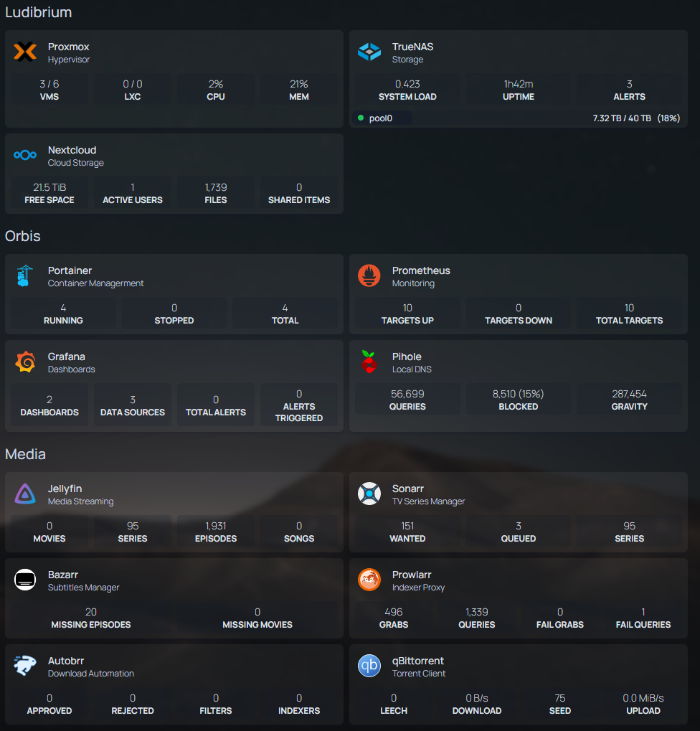Image resolution: width=700 pixels, height=731 pixels.
Task: Open the Jellyfin title link
Action: tap(65, 489)
